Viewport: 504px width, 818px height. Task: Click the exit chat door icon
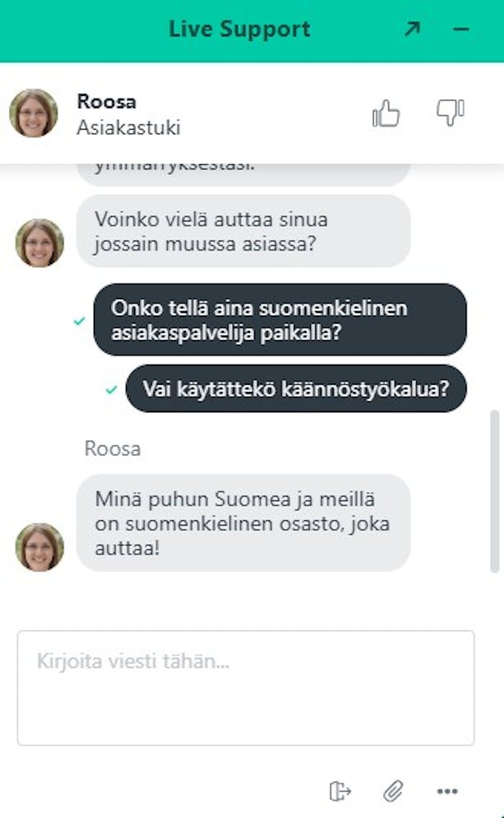340,791
